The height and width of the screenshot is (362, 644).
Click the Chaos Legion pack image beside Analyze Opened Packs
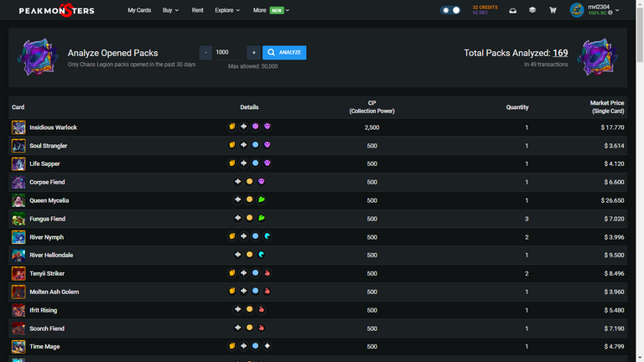click(38, 57)
